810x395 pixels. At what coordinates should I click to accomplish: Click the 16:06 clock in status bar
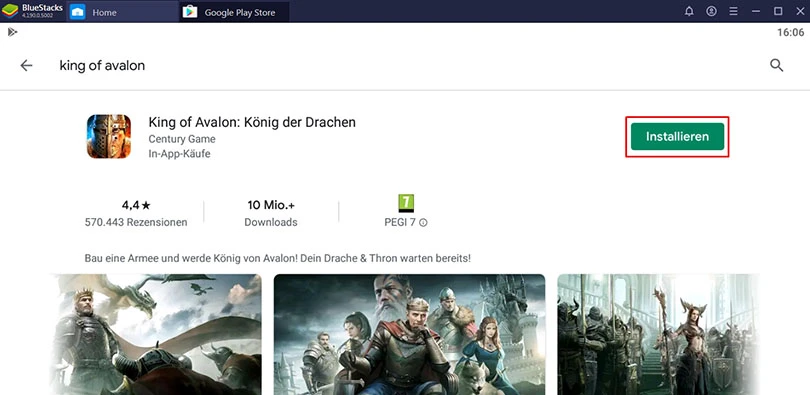click(791, 33)
